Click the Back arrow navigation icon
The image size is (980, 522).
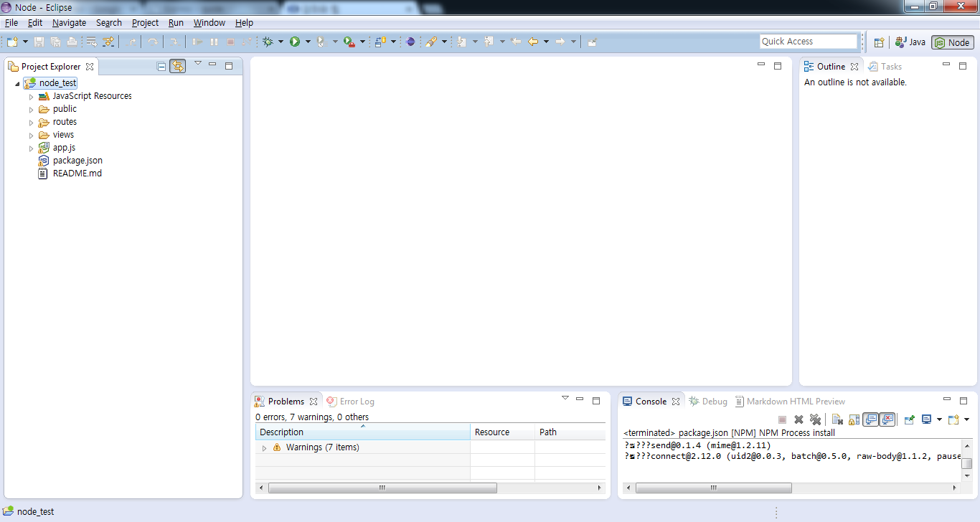533,42
